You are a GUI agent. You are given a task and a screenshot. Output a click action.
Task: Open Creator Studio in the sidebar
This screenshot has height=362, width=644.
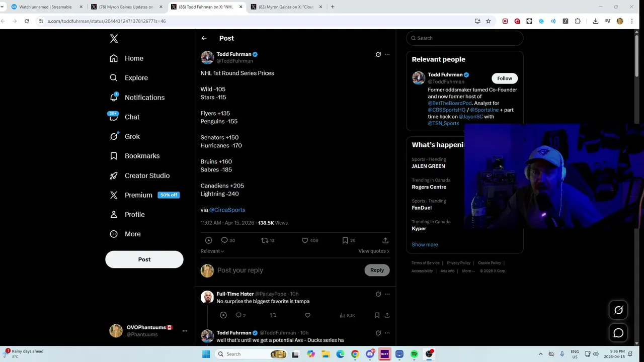point(139,175)
